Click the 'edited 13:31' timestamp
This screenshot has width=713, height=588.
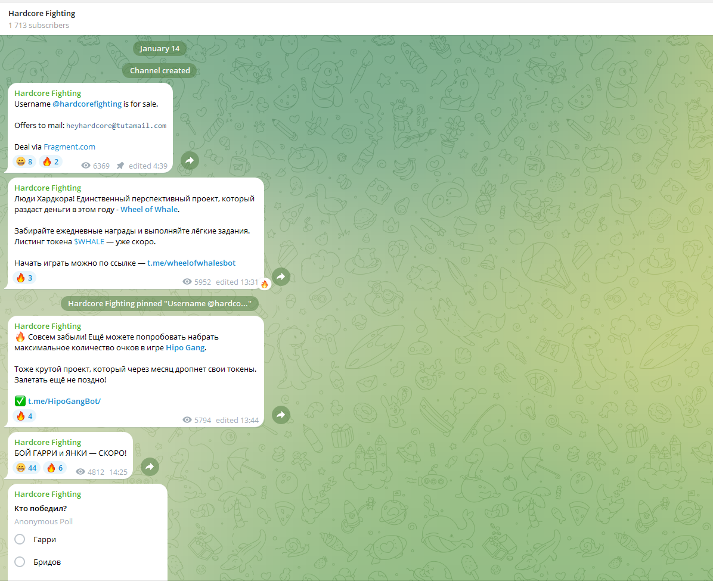coord(237,282)
